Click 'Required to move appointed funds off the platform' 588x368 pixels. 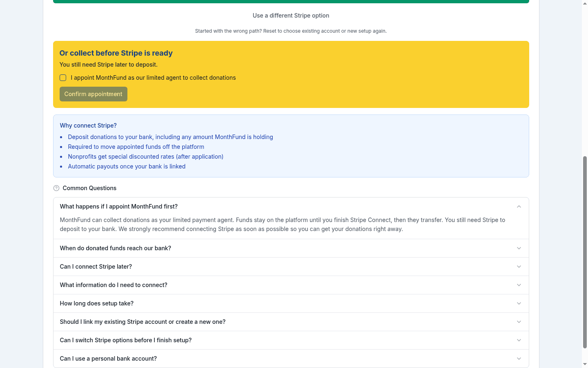(x=136, y=147)
